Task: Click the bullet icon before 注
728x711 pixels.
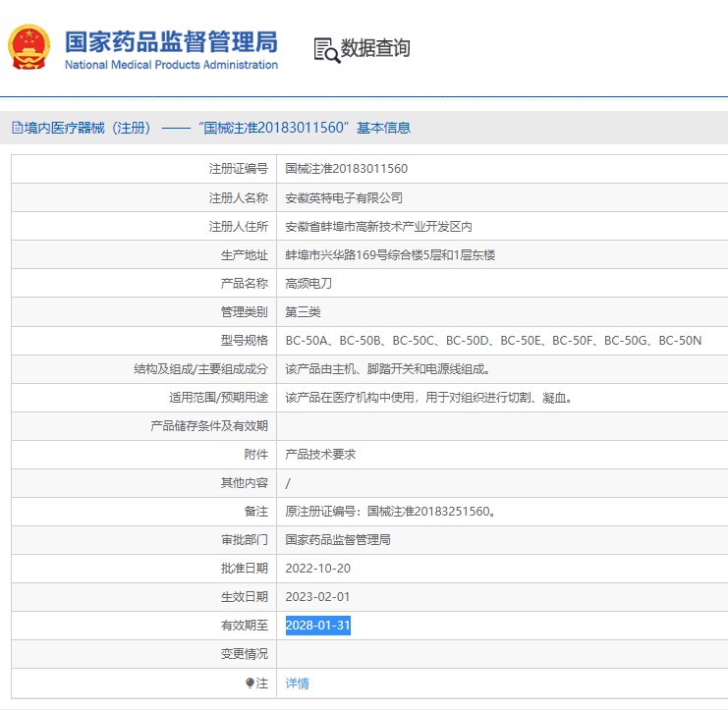Action: 250,683
